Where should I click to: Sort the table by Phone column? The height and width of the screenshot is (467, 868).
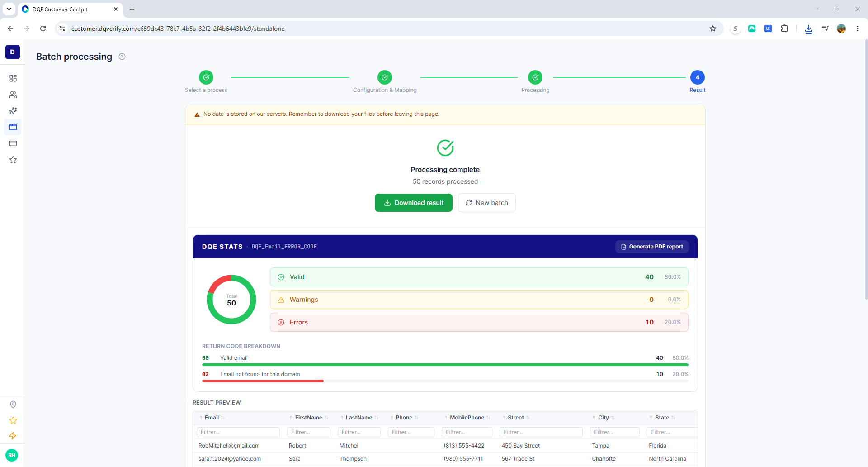416,418
